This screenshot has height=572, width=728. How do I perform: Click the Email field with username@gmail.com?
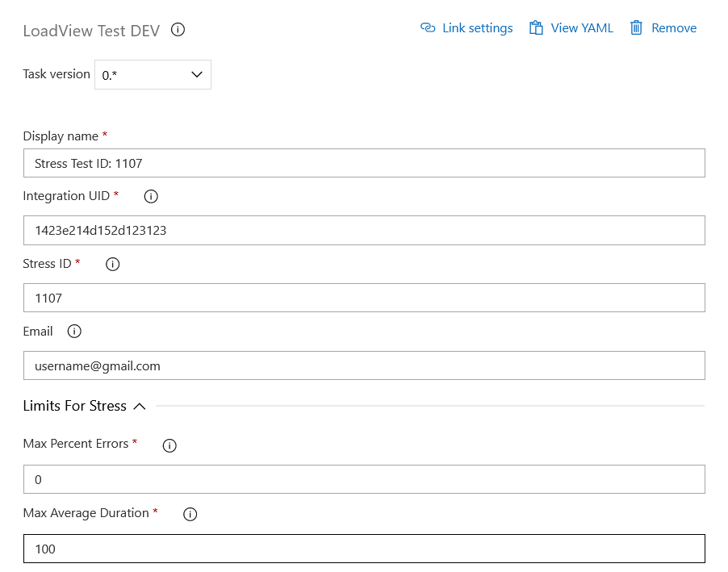pyautogui.click(x=364, y=365)
